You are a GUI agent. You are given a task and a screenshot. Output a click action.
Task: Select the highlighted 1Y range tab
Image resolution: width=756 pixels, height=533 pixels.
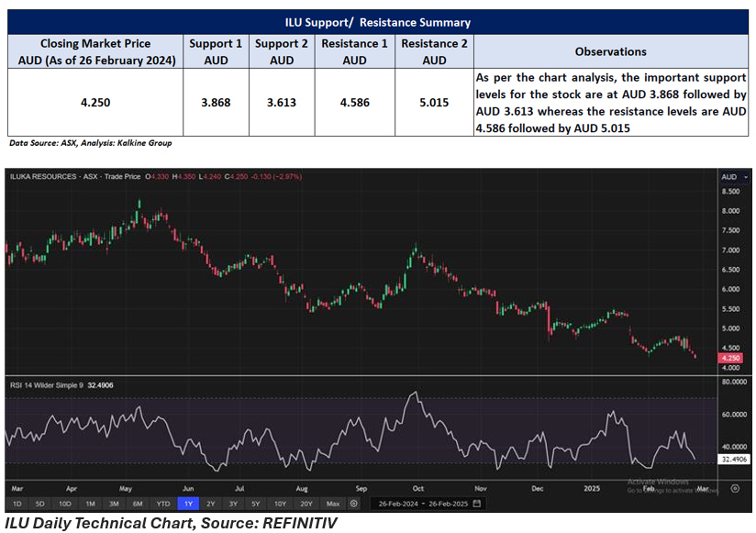tap(188, 504)
